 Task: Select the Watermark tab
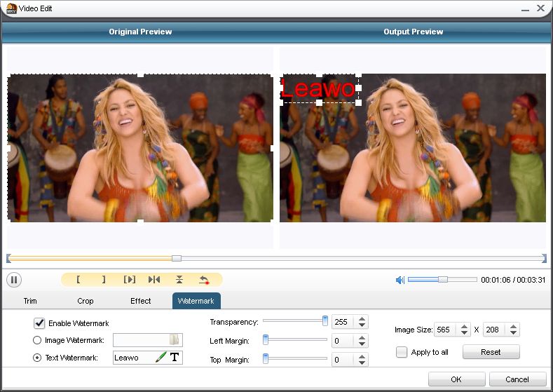[x=196, y=301]
